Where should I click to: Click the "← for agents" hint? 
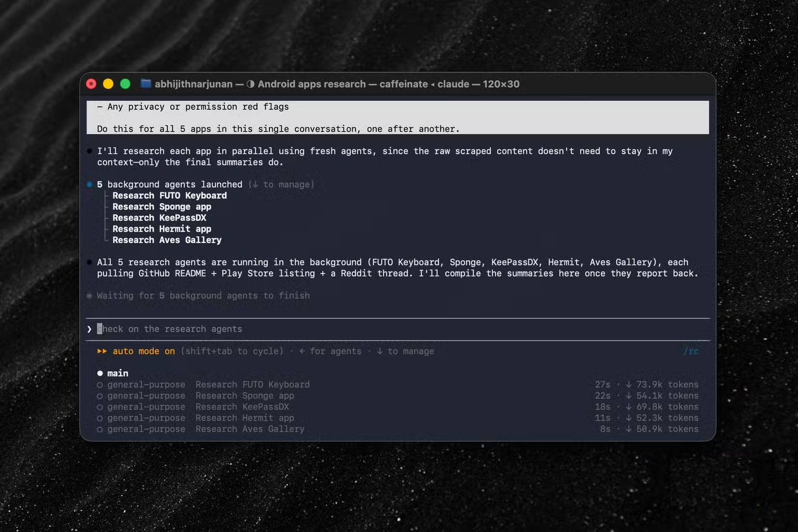tap(330, 351)
